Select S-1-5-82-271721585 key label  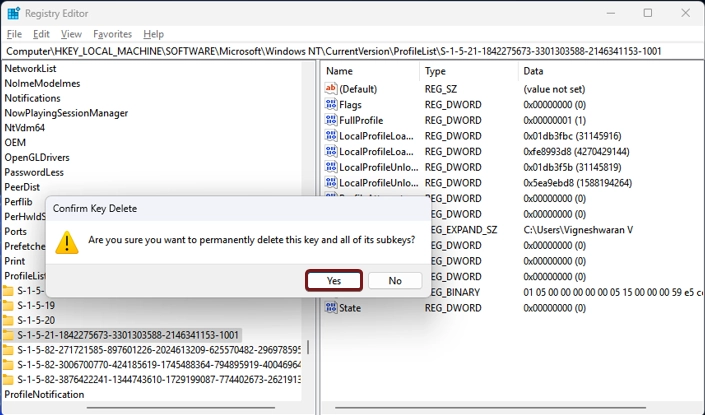(x=159, y=350)
